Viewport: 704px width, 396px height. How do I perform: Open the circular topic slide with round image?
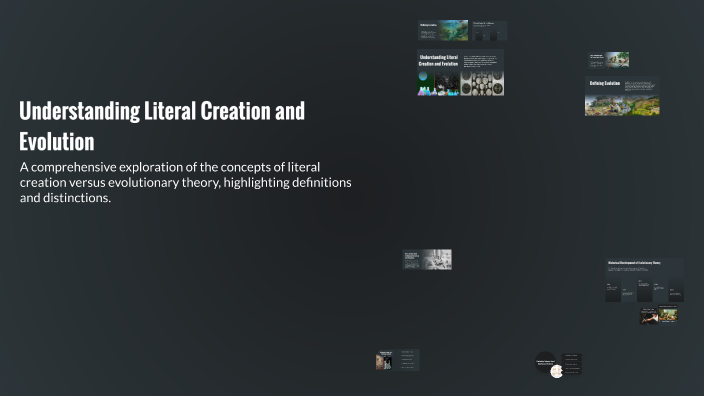point(558,364)
